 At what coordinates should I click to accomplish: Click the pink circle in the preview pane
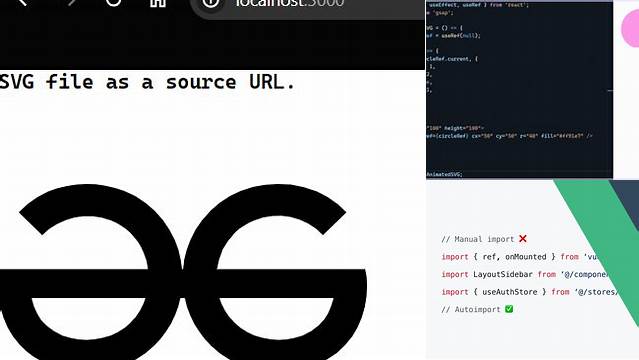pos(630,29)
